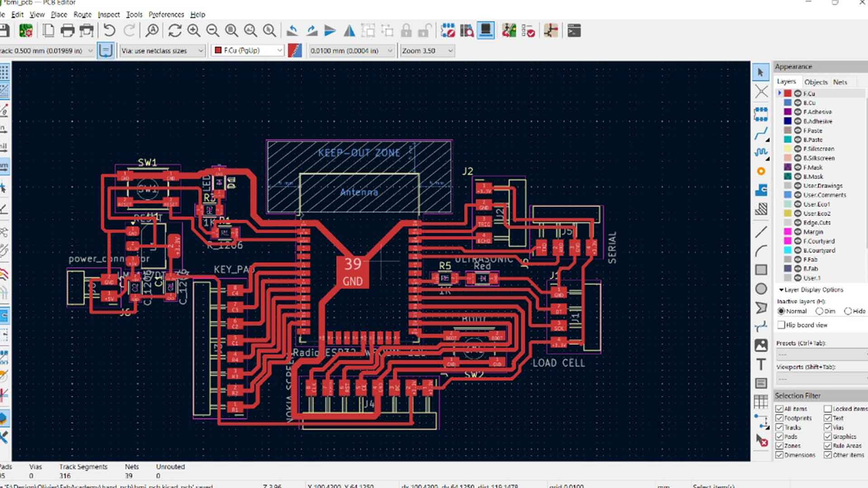Open the Design Rules Checker icon
The height and width of the screenshot is (488, 868).
(x=528, y=31)
